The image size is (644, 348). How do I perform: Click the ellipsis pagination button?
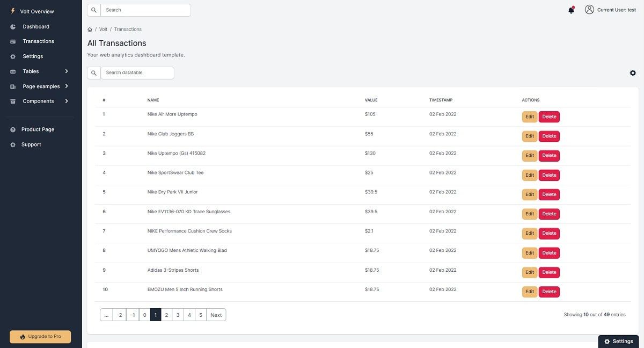point(106,315)
